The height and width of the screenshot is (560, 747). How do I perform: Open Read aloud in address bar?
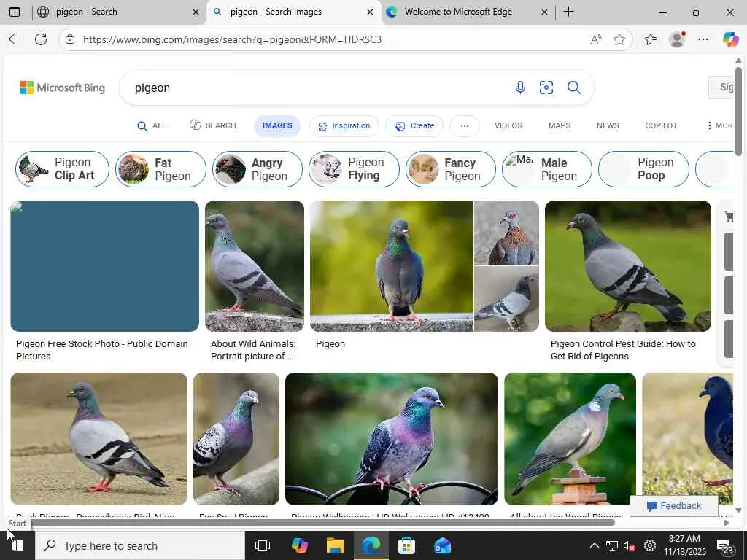coord(595,39)
